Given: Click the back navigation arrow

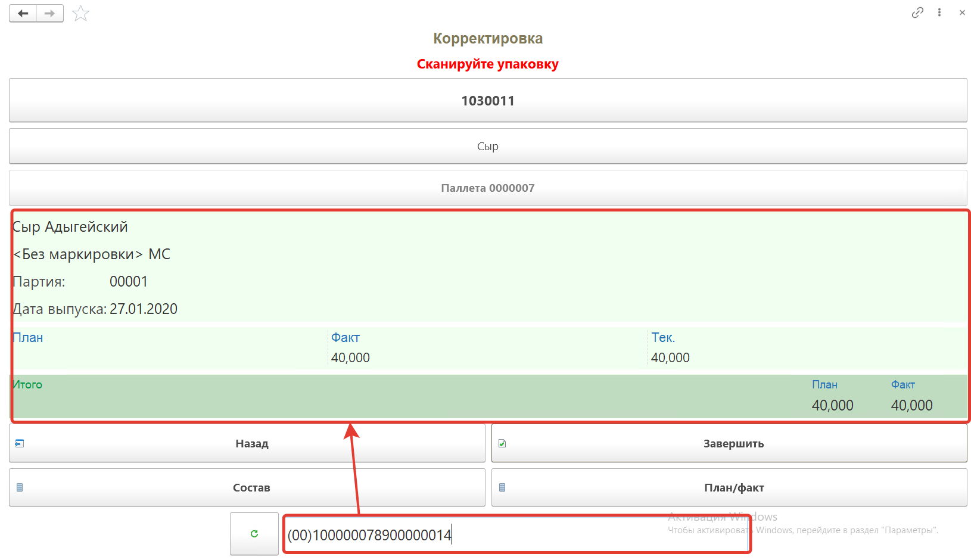Looking at the screenshot, I should pyautogui.click(x=23, y=13).
